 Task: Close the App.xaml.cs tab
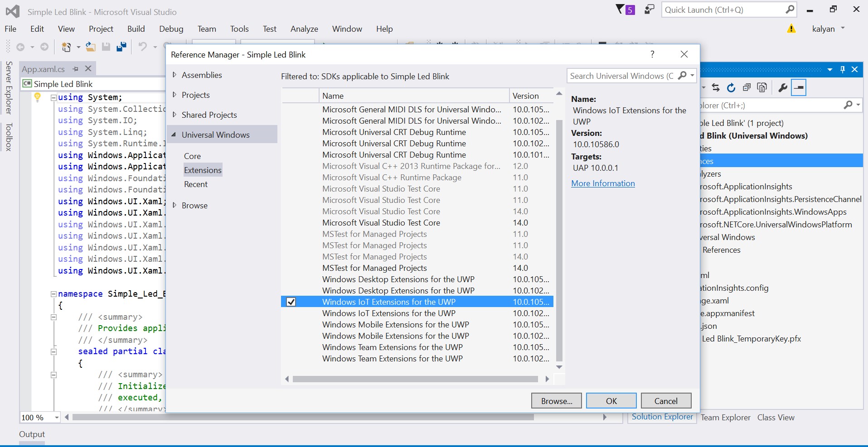coord(88,68)
